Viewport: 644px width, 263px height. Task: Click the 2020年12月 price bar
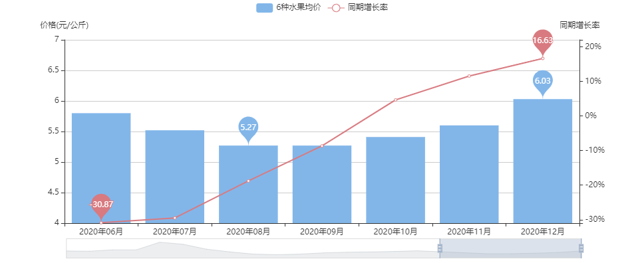(543, 161)
